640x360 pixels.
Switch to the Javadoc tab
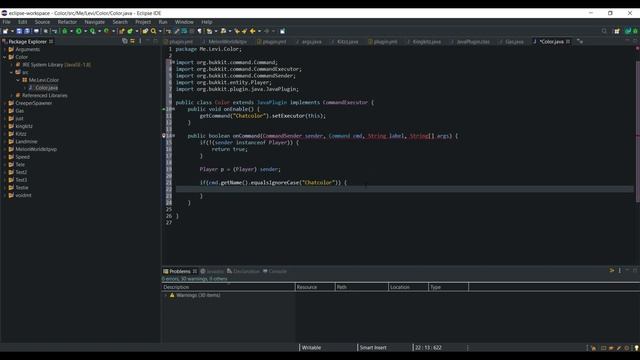point(212,271)
